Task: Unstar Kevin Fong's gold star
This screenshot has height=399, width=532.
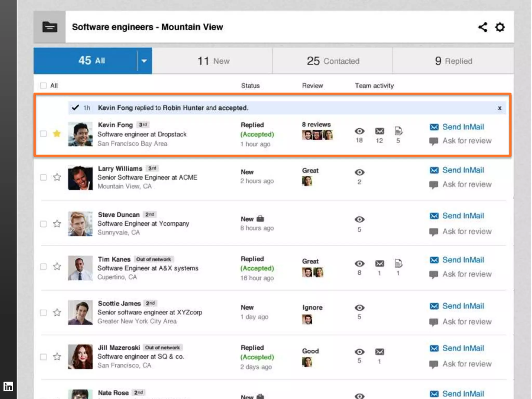Action: (57, 134)
